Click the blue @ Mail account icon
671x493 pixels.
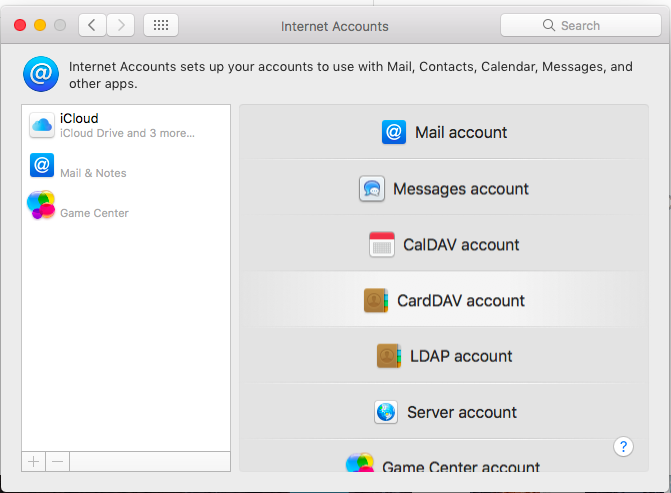click(394, 132)
